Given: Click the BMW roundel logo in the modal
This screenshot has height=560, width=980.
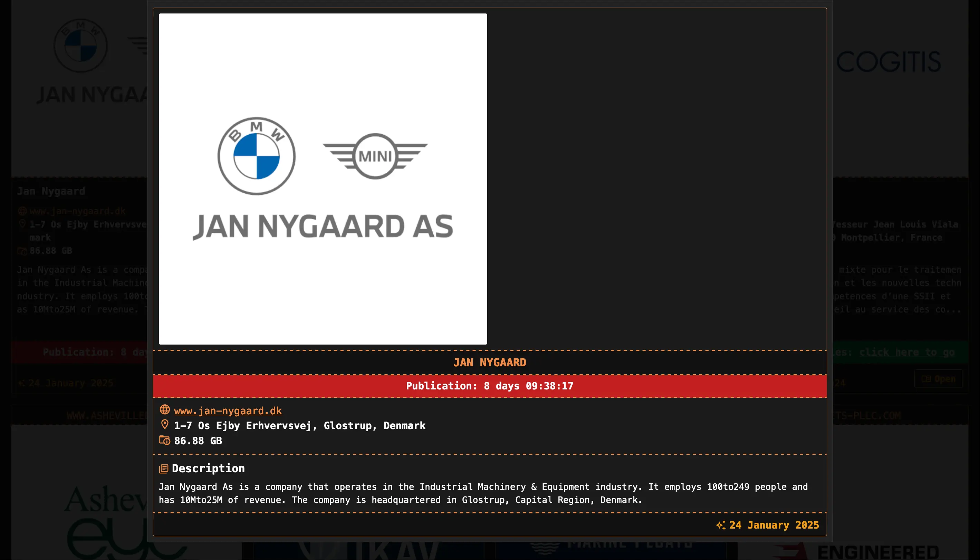Looking at the screenshot, I should tap(256, 156).
